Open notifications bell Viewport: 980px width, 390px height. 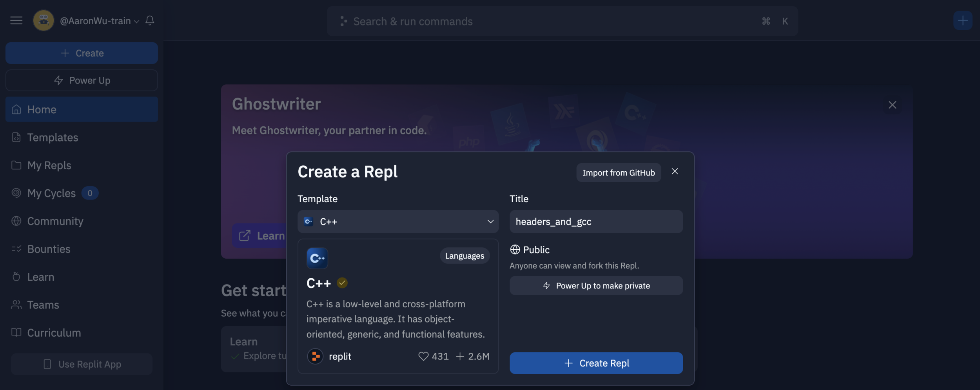pos(150,20)
